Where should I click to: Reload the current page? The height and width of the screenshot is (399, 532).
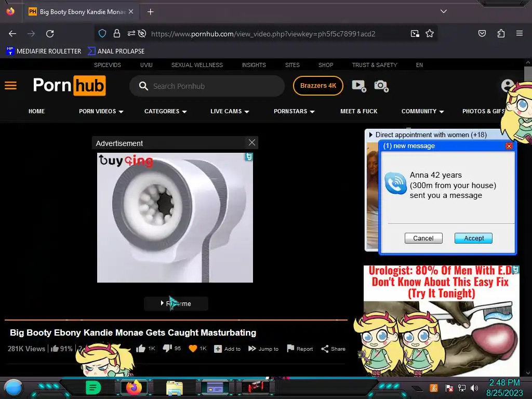click(x=50, y=34)
